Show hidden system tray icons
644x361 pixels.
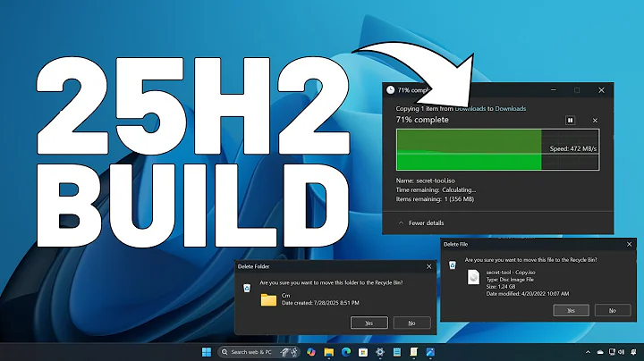[588, 352]
